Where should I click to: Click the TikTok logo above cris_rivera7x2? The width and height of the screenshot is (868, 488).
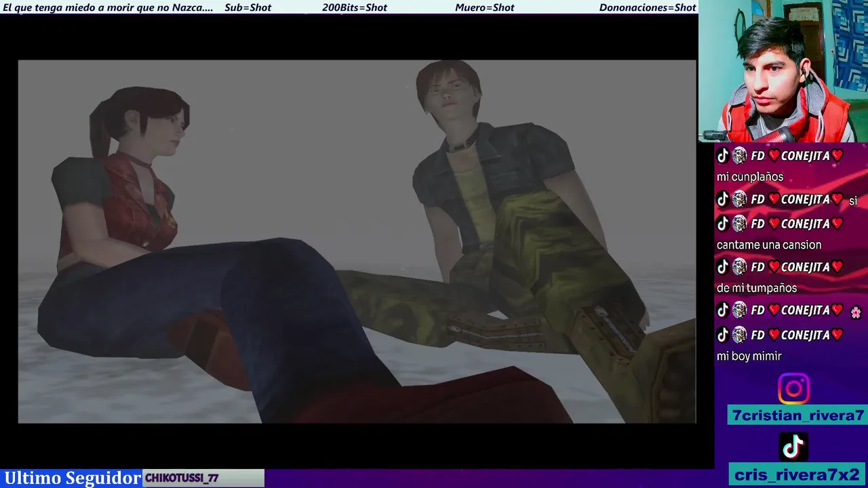tap(793, 447)
